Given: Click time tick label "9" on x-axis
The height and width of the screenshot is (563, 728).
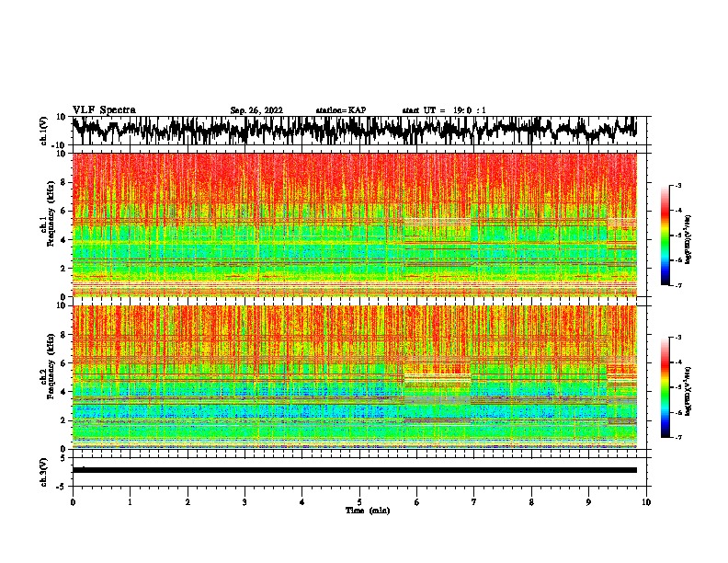Looking at the screenshot, I should 588,502.
